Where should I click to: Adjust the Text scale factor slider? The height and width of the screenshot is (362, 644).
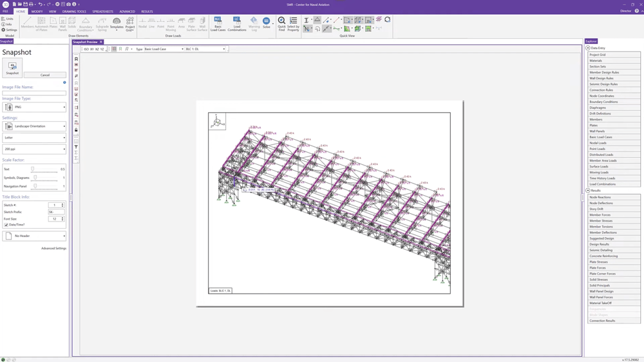pos(33,169)
